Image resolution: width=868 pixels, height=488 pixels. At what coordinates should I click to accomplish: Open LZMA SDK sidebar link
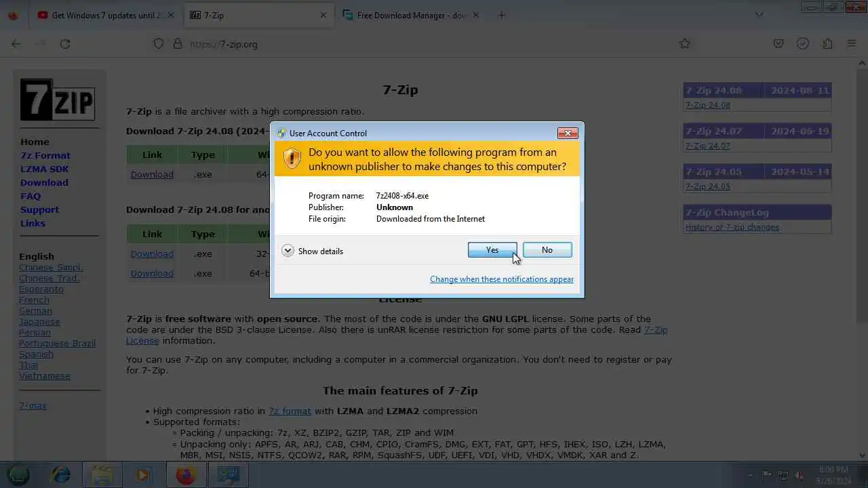[x=45, y=169]
